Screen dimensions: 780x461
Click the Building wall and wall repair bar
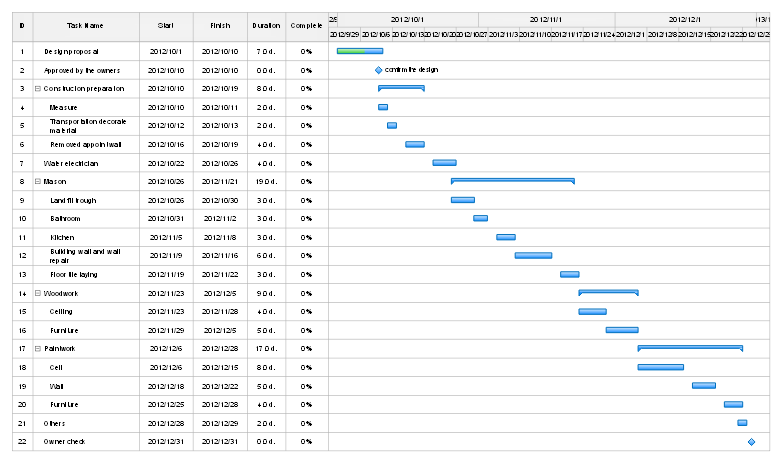(533, 255)
